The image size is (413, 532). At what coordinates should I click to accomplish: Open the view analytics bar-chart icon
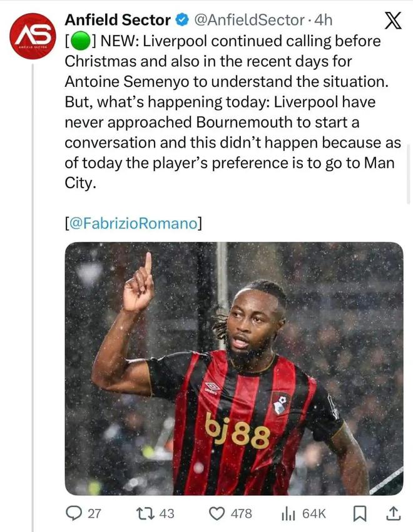pos(288,514)
